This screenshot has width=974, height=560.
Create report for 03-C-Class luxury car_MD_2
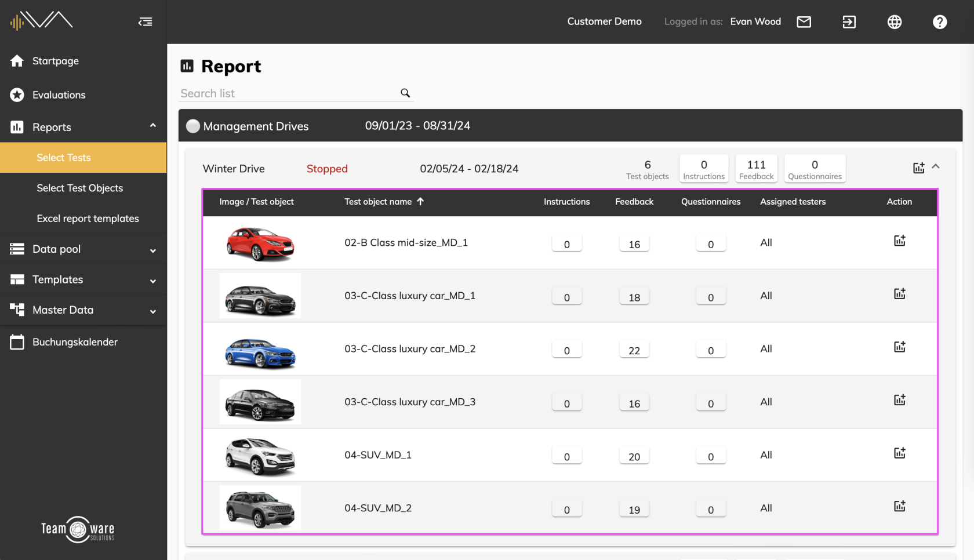coord(899,347)
